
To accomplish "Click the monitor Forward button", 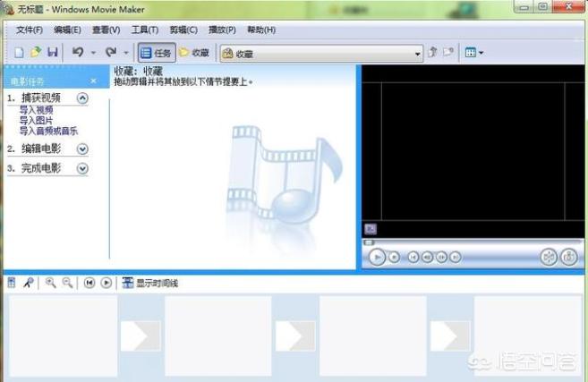I will (x=456, y=257).
